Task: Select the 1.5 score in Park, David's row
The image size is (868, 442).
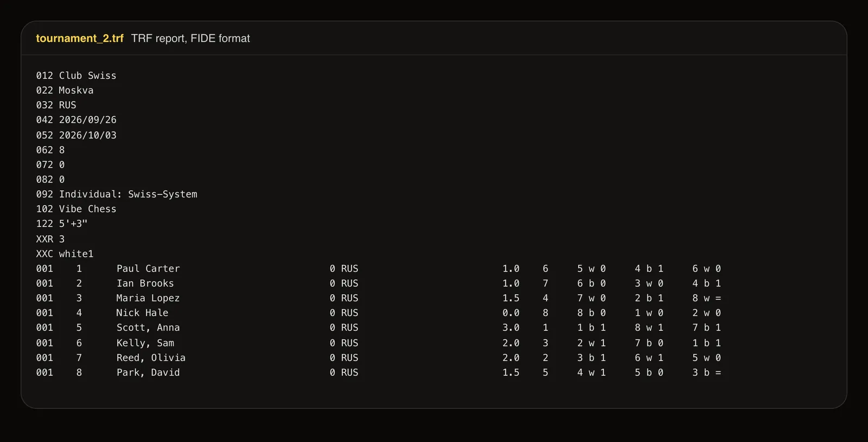Action: (511, 372)
